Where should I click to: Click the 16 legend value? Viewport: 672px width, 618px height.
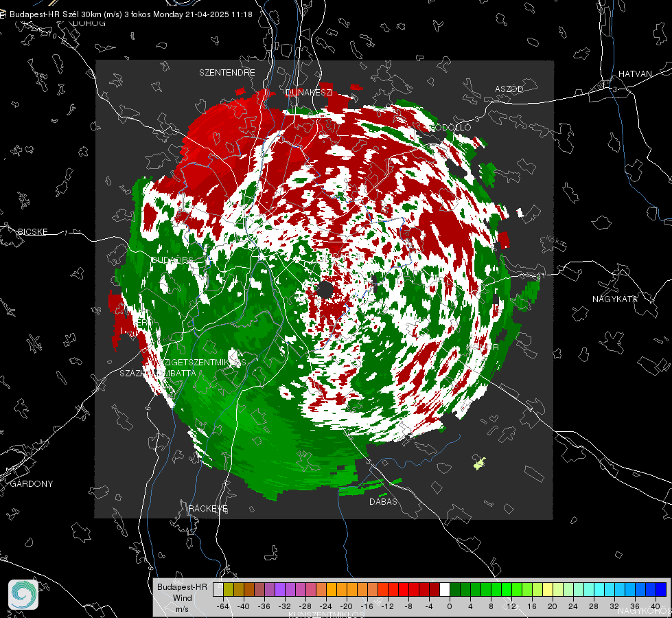pyautogui.click(x=532, y=606)
